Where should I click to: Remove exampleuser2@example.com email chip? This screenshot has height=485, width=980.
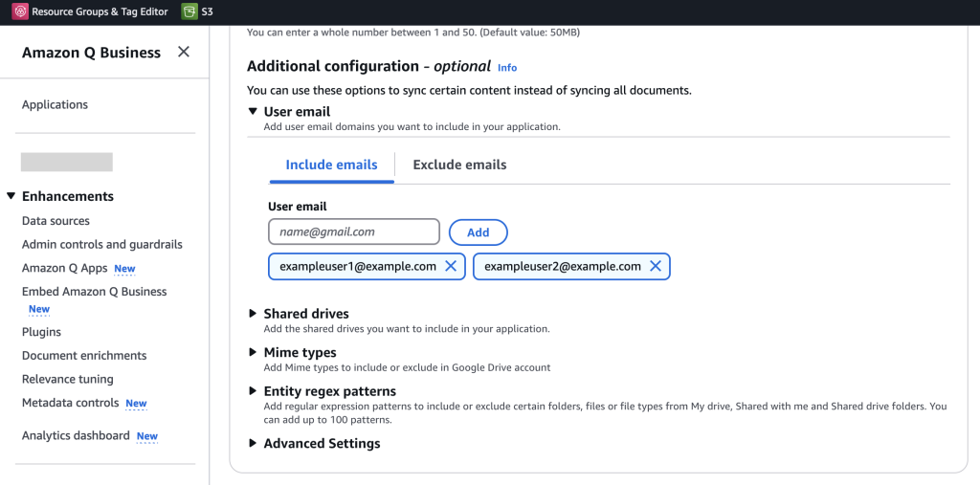click(x=655, y=266)
